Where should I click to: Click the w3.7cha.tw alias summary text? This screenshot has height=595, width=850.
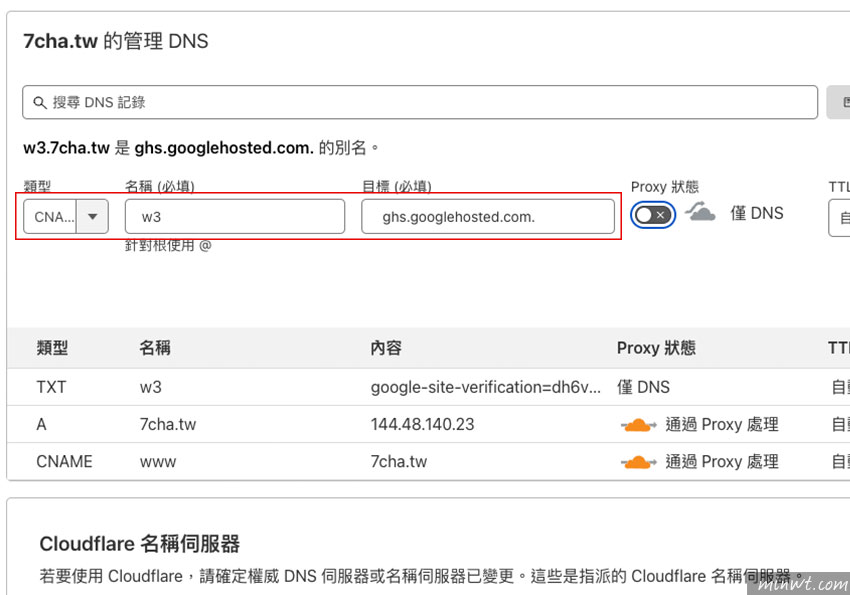coord(201,148)
